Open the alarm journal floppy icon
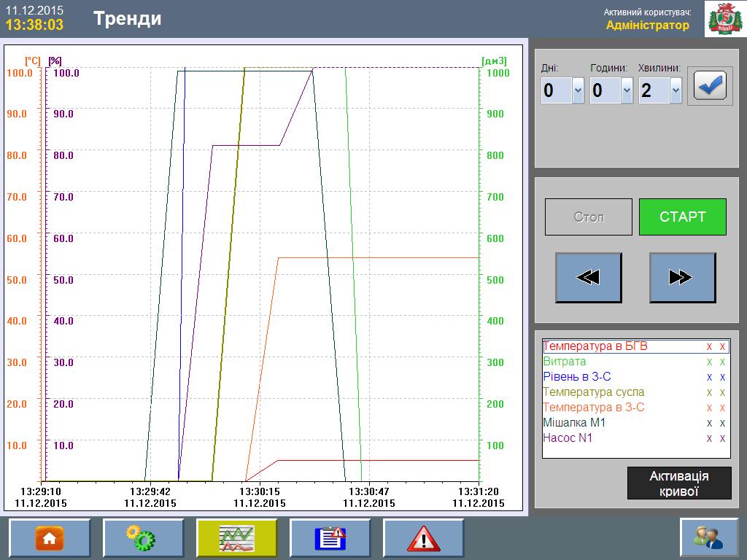 tap(330, 538)
